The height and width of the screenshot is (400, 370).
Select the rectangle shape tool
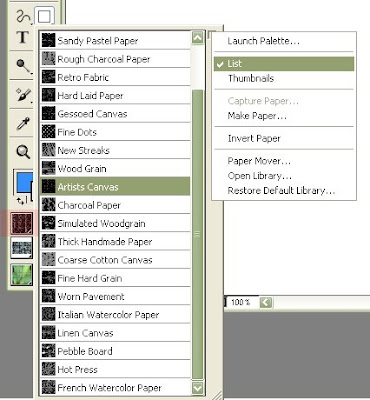44,15
